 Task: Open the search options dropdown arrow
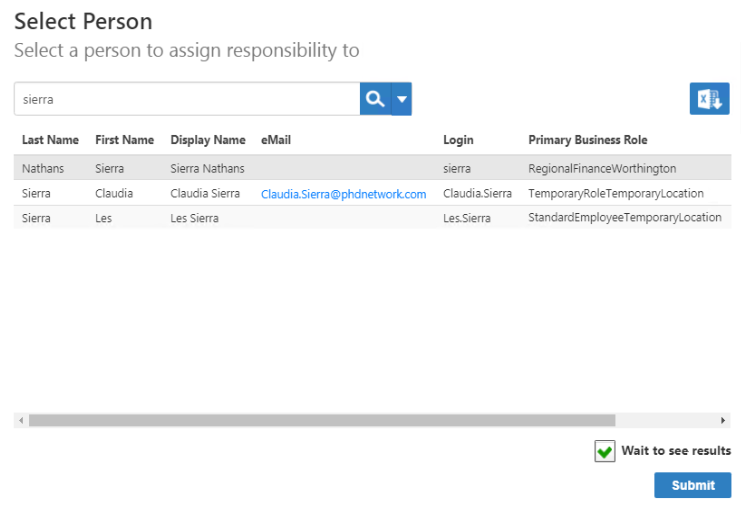tap(402, 99)
